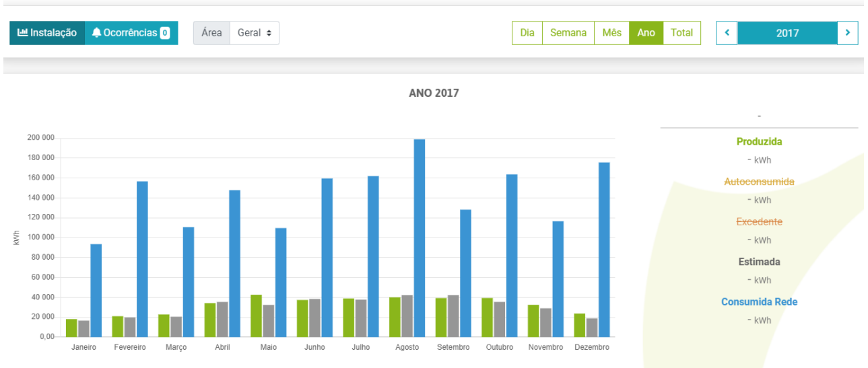Select the Semana period tab
This screenshot has height=368, width=868.
[568, 33]
